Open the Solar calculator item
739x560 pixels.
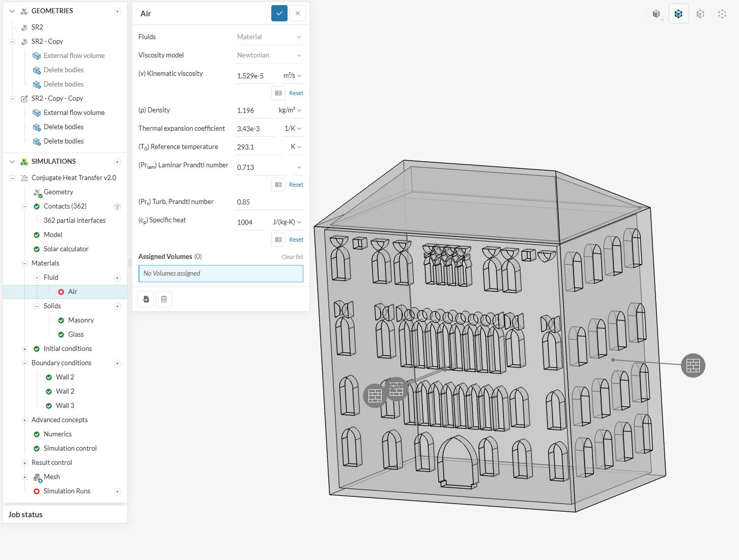[x=66, y=249]
